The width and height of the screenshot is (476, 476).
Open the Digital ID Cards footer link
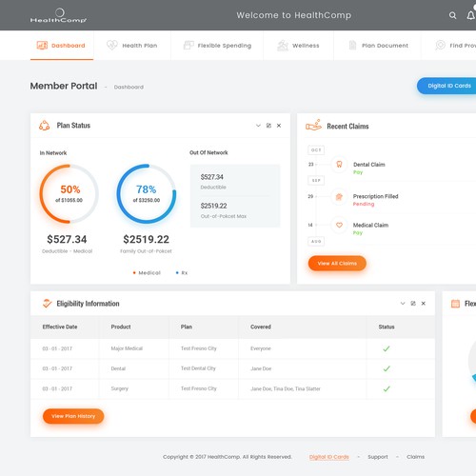point(329,457)
